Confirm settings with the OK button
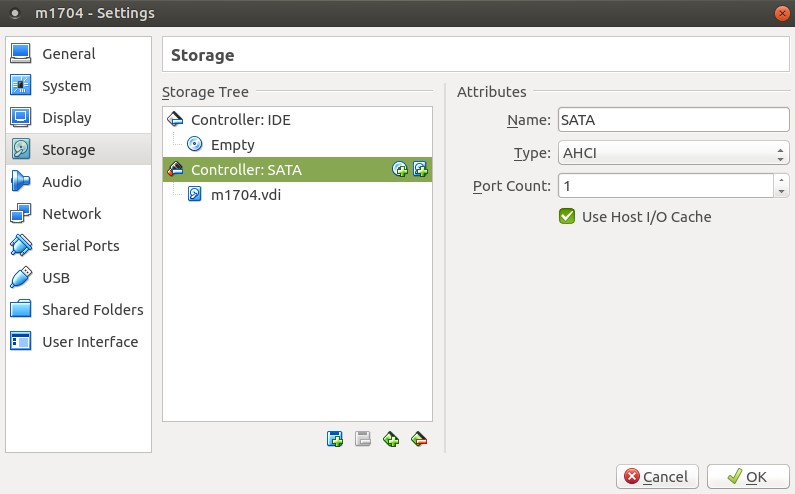 [748, 477]
